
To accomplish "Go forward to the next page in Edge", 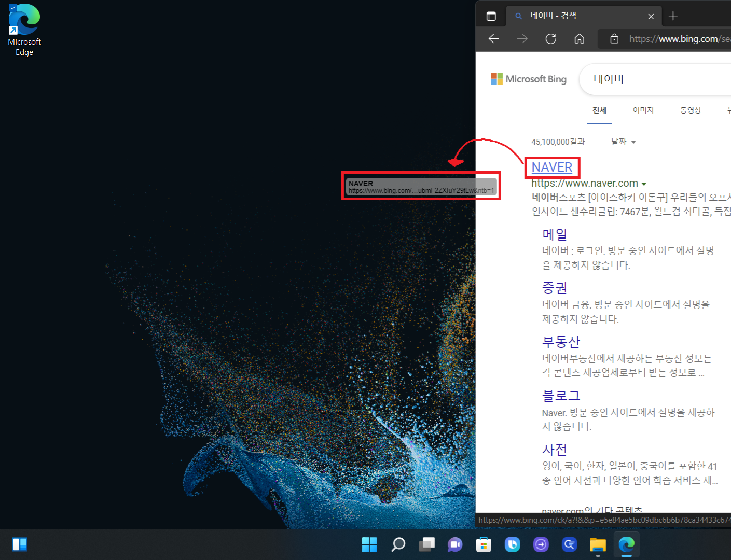I will pyautogui.click(x=522, y=38).
